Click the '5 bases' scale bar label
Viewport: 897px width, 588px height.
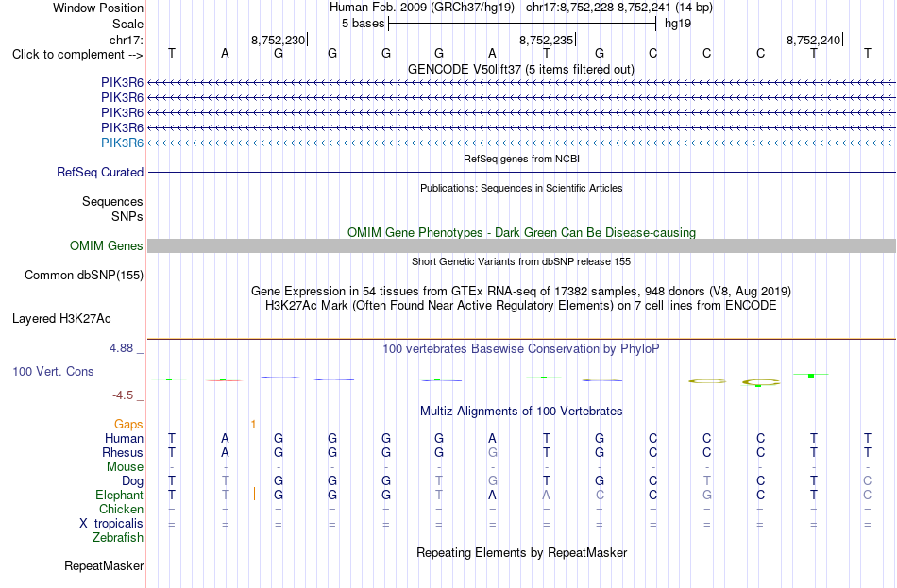click(x=364, y=24)
